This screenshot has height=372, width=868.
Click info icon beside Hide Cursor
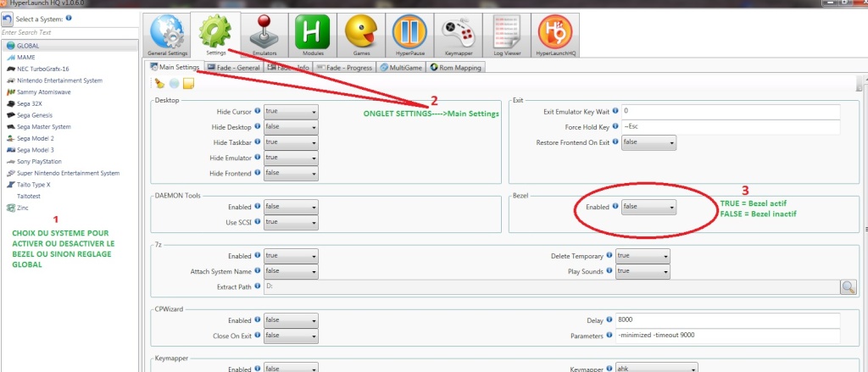point(258,111)
